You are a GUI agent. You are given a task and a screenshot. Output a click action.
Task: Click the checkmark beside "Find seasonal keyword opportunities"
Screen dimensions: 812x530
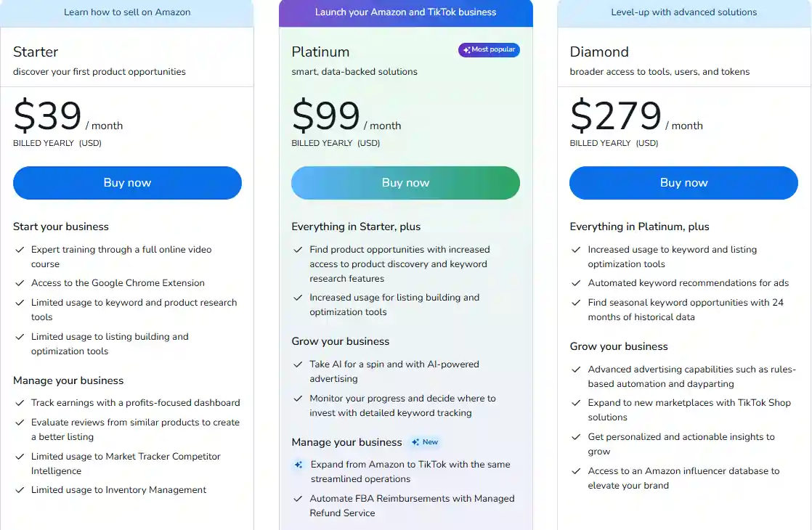(576, 302)
